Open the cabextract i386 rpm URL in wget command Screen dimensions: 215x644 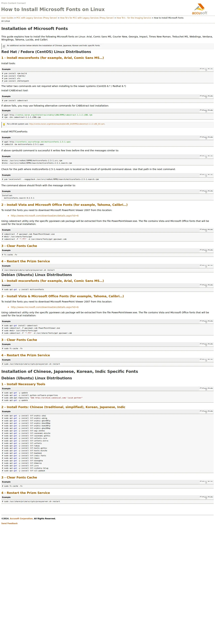click(x=53, y=115)
